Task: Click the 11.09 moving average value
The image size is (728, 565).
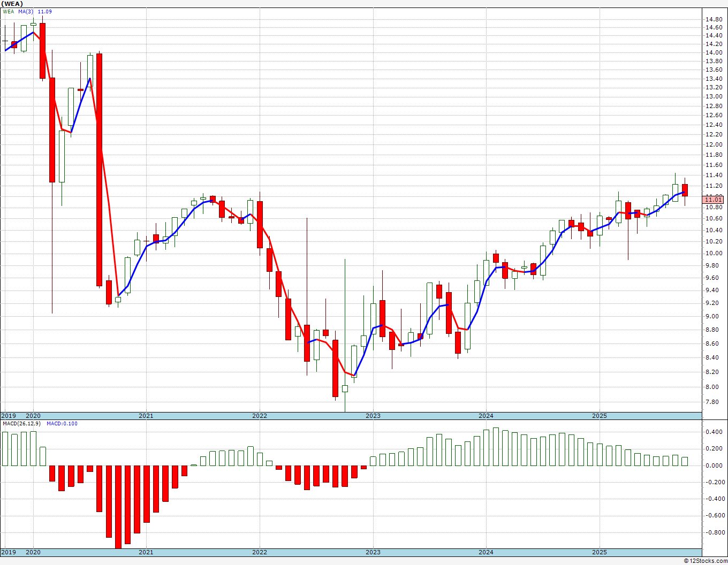Action: pyautogui.click(x=45, y=11)
